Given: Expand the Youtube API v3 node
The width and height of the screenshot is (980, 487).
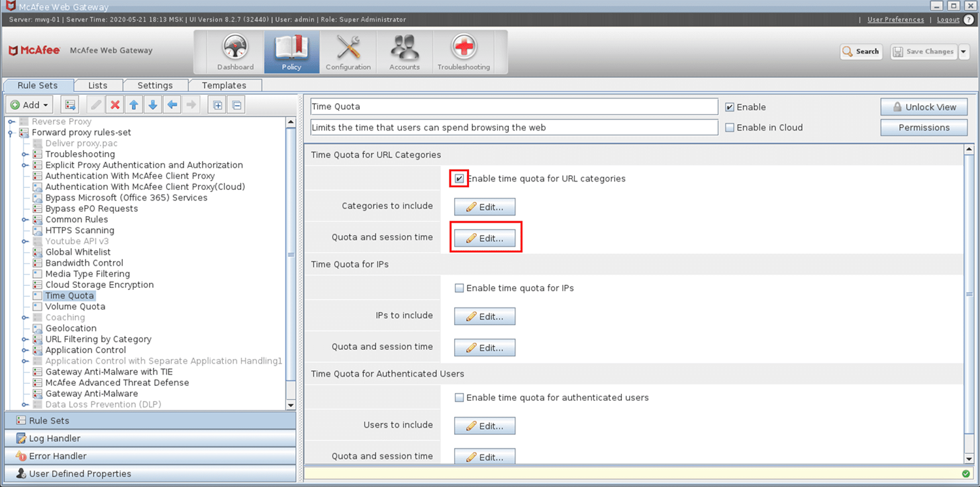Looking at the screenshot, I should pyautogui.click(x=25, y=242).
